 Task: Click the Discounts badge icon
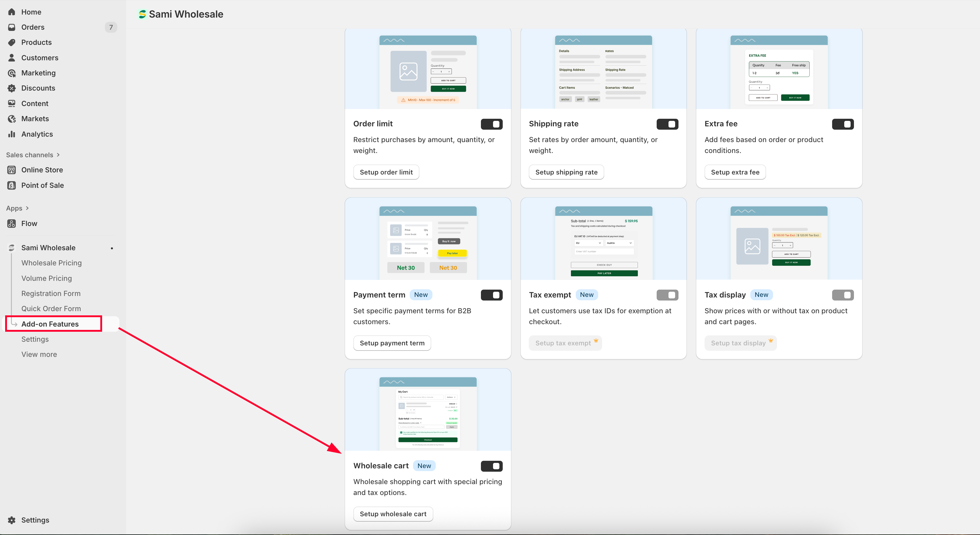click(12, 88)
